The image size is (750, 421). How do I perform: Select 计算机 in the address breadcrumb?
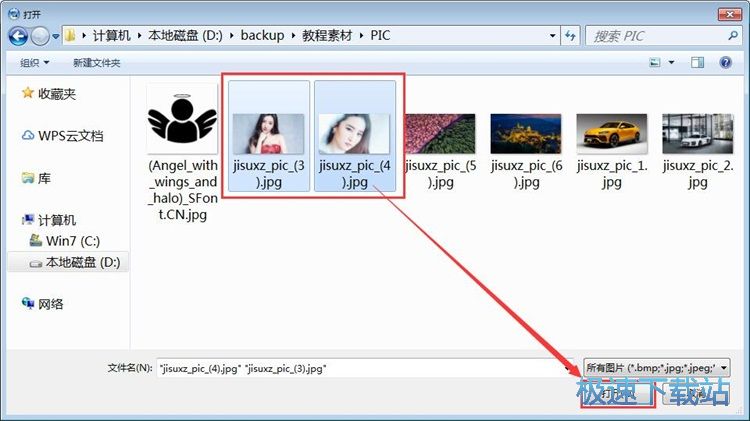click(111, 35)
